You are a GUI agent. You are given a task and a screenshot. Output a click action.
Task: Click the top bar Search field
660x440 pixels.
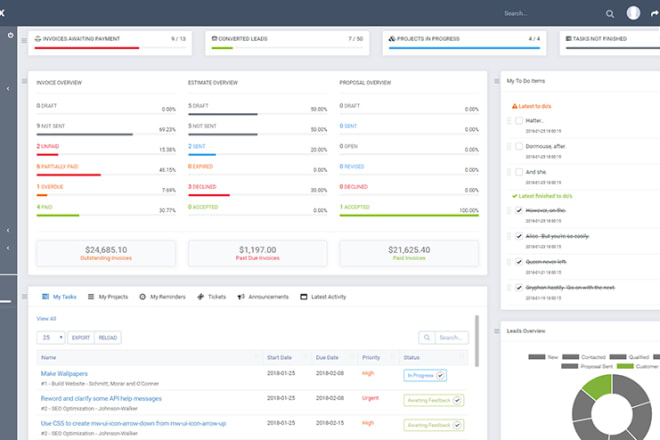(x=551, y=13)
